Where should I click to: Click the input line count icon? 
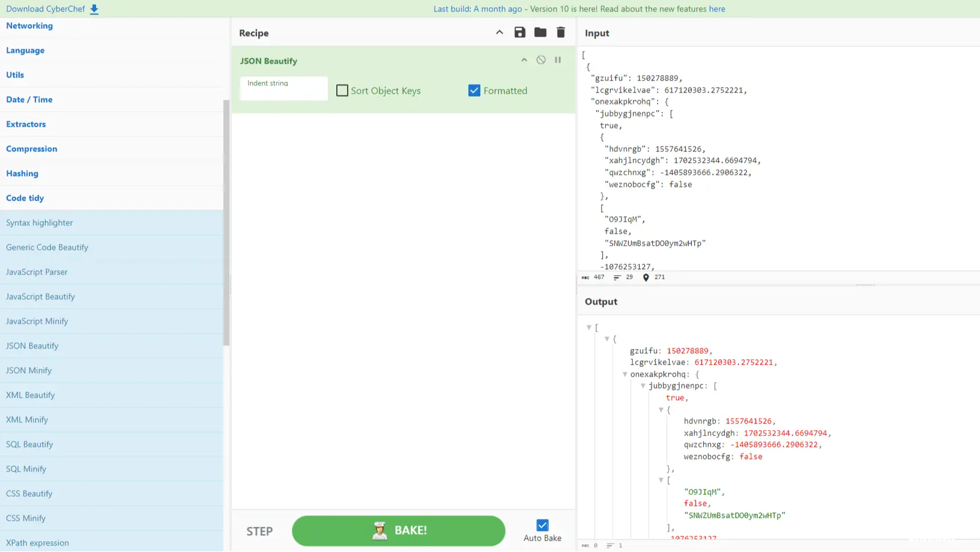tap(617, 278)
